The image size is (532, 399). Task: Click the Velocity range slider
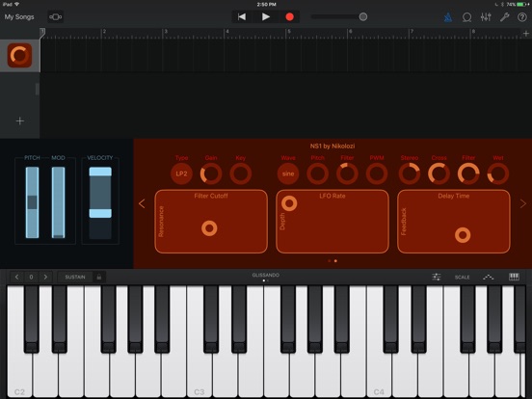pos(100,203)
